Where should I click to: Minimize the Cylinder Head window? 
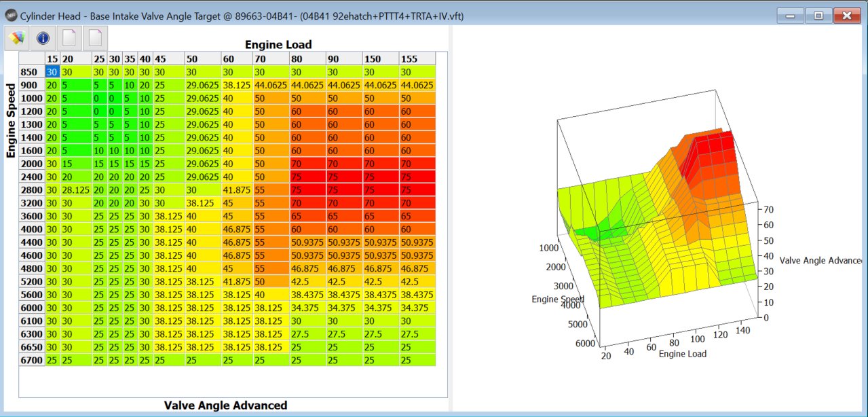(791, 16)
